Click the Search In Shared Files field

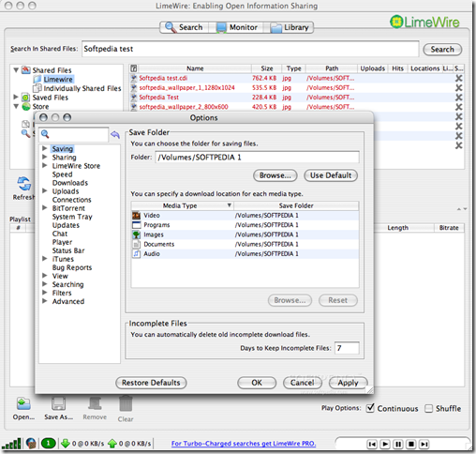point(250,49)
